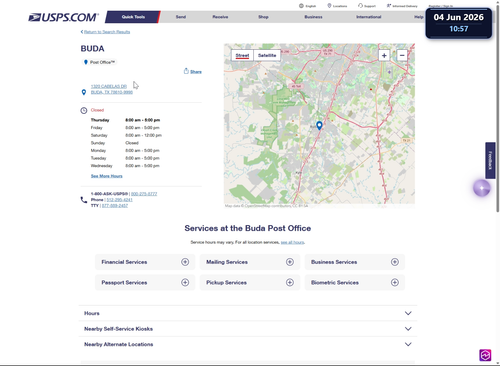
Task: Click the Financial Services label
Action: click(x=124, y=262)
